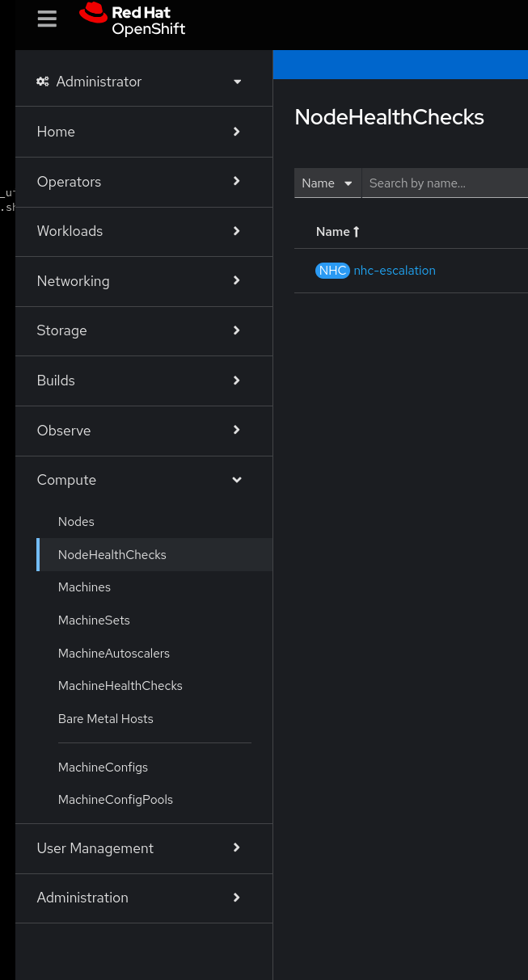Click the Name column sort arrow
The image size is (528, 980).
click(356, 232)
